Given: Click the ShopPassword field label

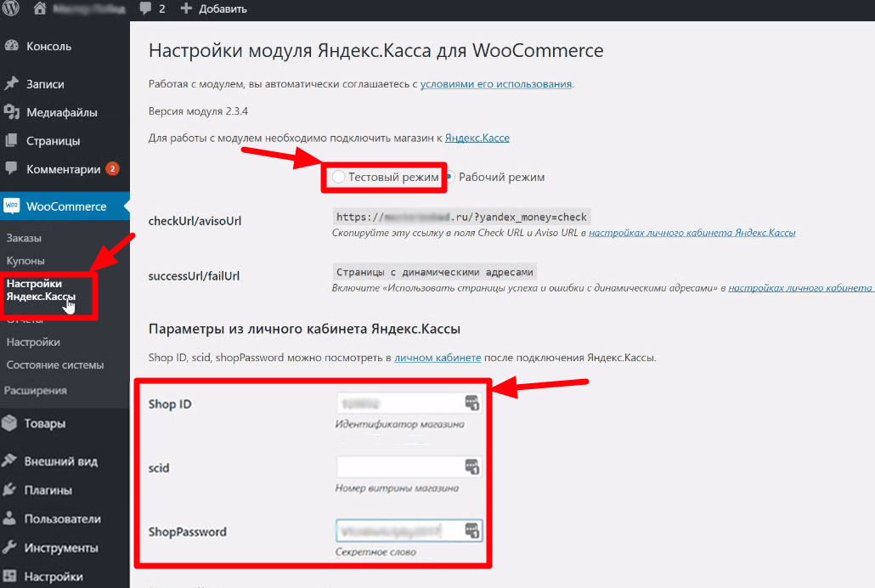Looking at the screenshot, I should pyautogui.click(x=188, y=532).
